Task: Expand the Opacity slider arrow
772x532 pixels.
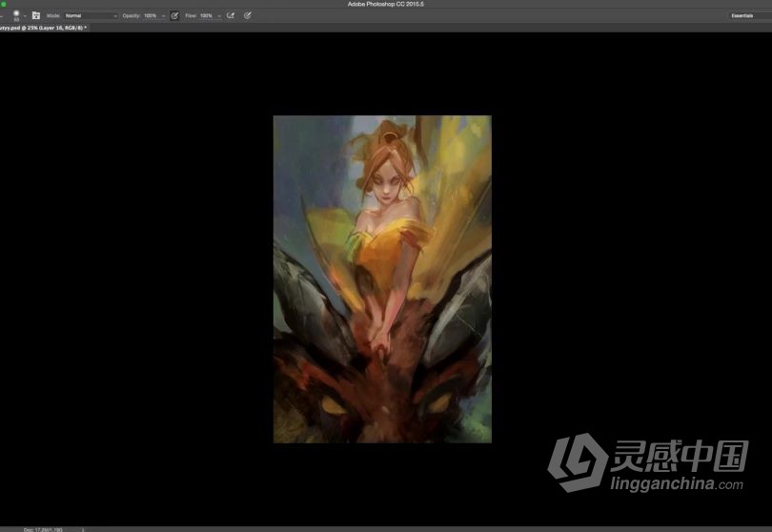Action: click(x=163, y=16)
